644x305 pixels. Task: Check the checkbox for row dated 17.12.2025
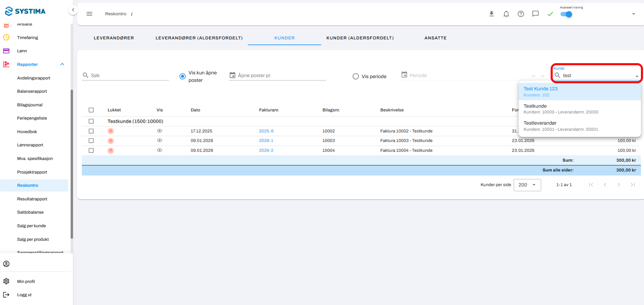point(91,131)
